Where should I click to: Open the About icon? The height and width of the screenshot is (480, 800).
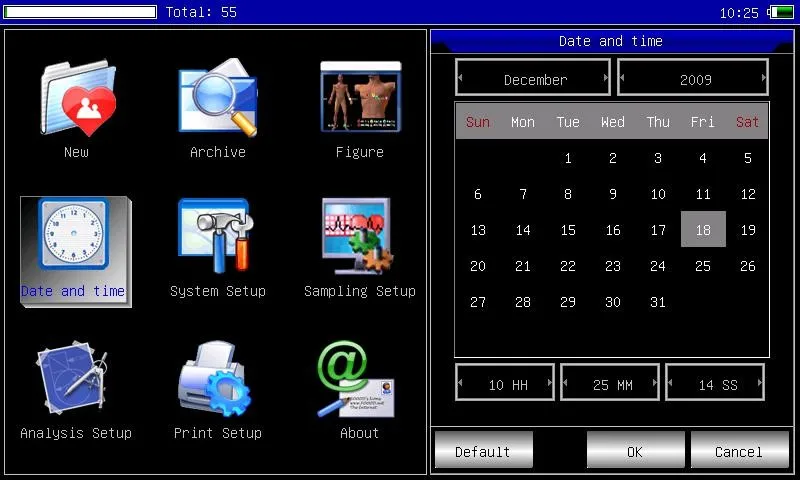click(359, 380)
